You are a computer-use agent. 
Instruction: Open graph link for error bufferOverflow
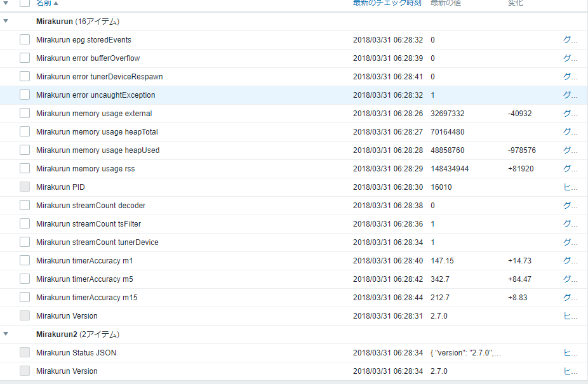570,58
